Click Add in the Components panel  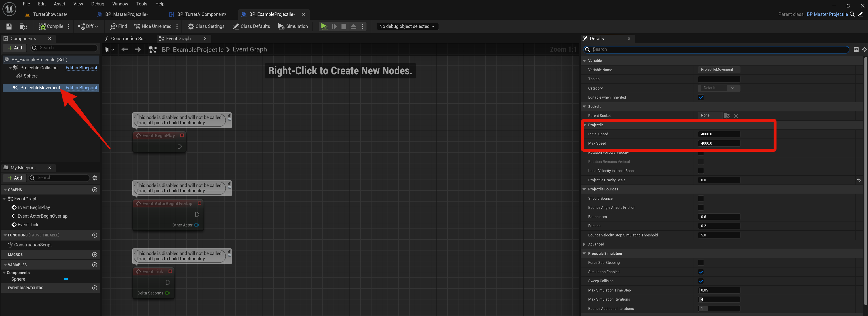tap(15, 48)
